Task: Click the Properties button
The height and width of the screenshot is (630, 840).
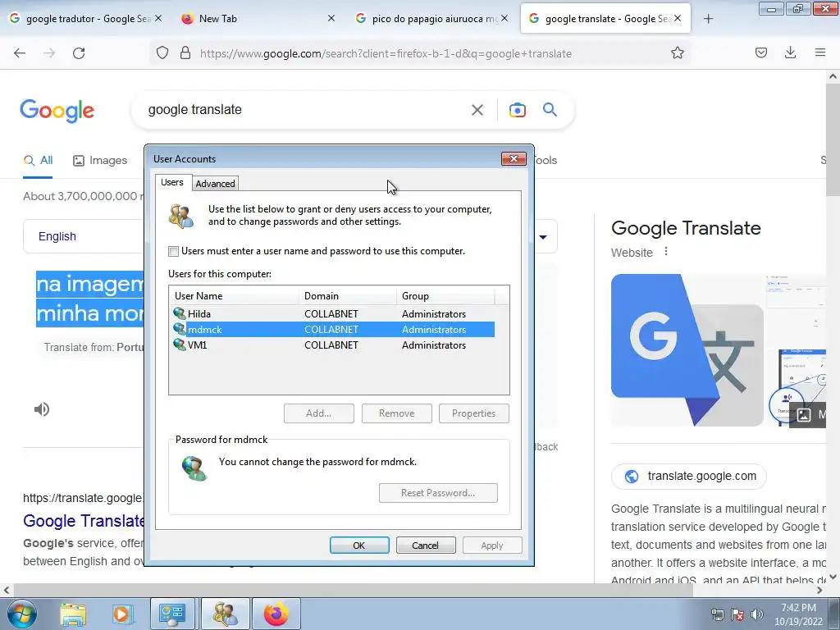Action: coord(473,413)
